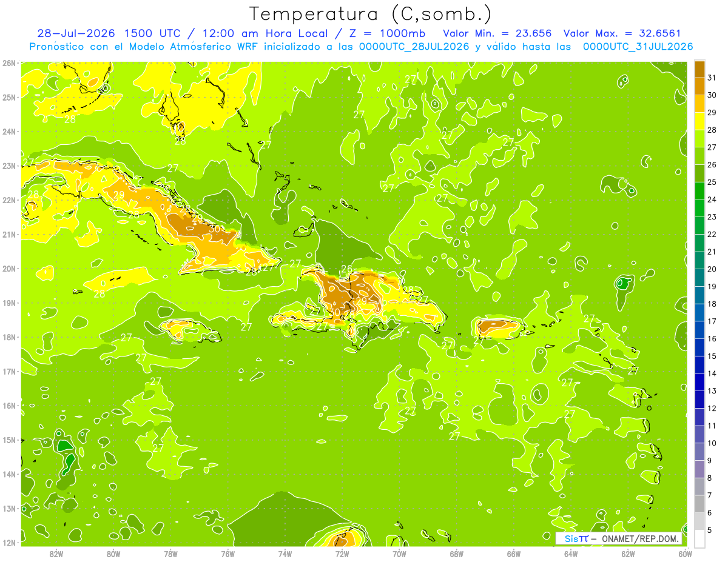Viewport: 728px width, 562px height.
Task: Click the '64W' longitude axis label
Action: (571, 553)
